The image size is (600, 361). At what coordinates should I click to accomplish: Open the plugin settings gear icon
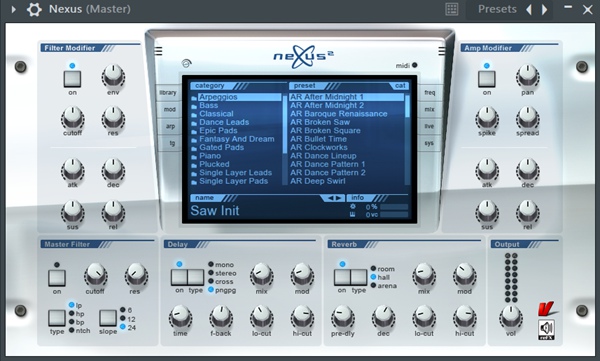pos(34,9)
